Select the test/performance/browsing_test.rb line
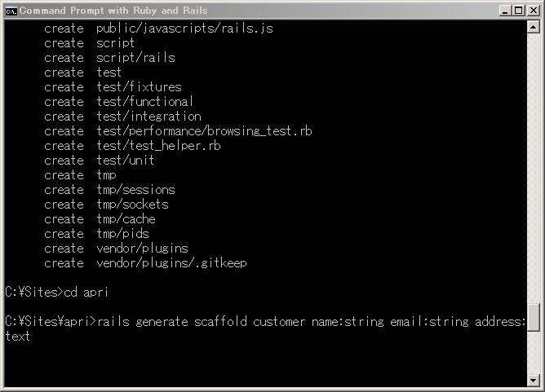The image size is (545, 392). tap(178, 131)
